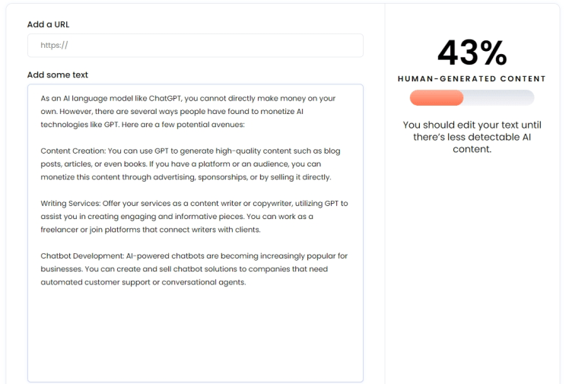Screen dimensions: 588x384
Task: Click the line starting 'technologies like GPT'
Action: click(x=142, y=125)
